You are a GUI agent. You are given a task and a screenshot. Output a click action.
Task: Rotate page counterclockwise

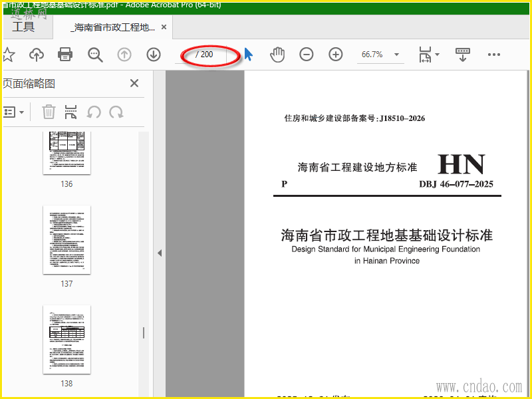(x=94, y=112)
